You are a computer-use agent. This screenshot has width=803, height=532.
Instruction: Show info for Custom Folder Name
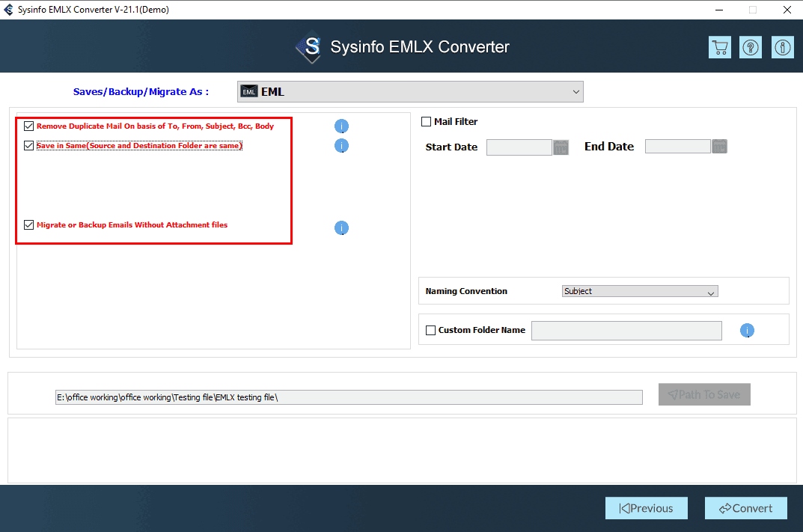tap(747, 331)
